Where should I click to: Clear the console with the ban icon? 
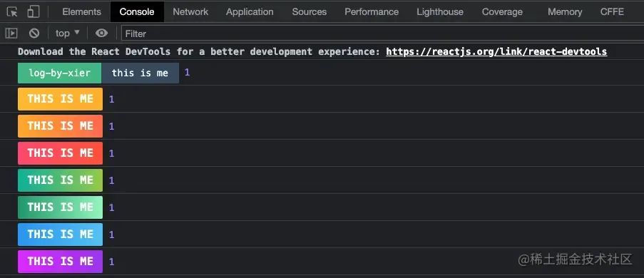[34, 34]
